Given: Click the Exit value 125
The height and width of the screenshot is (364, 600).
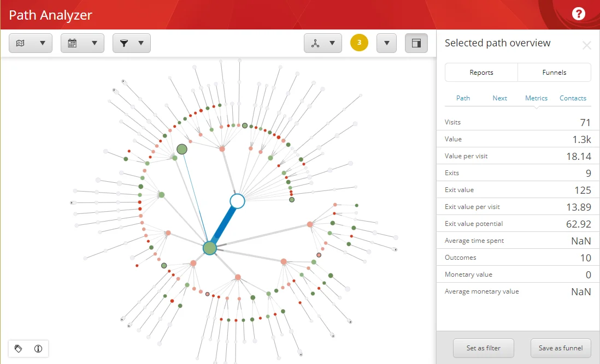Looking at the screenshot, I should click(x=583, y=190).
